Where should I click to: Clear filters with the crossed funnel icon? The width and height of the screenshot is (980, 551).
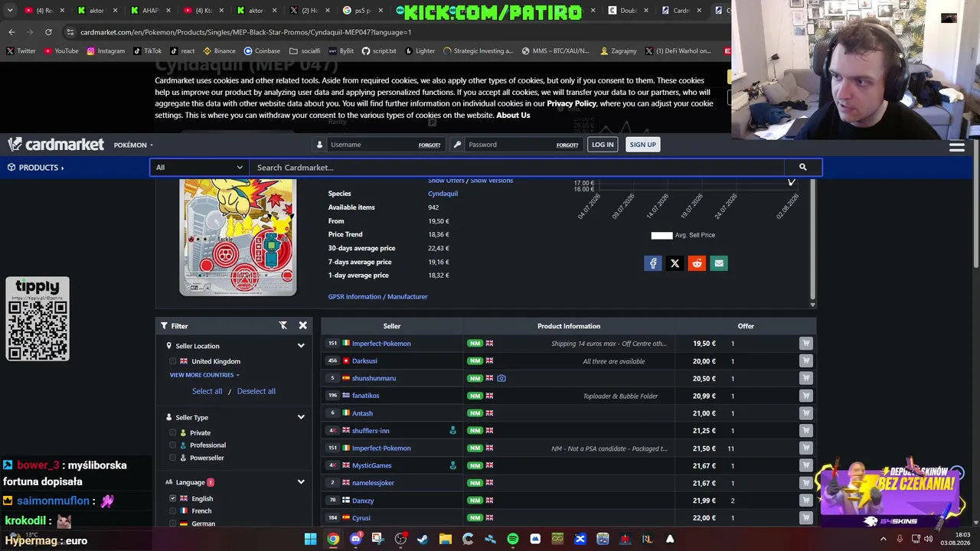[283, 325]
